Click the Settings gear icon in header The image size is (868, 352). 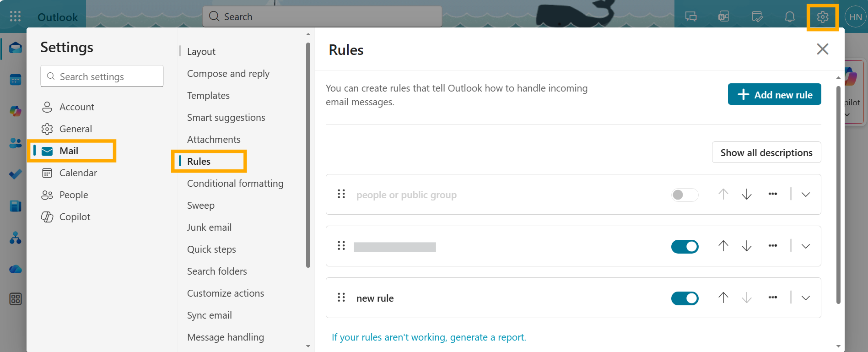(823, 17)
